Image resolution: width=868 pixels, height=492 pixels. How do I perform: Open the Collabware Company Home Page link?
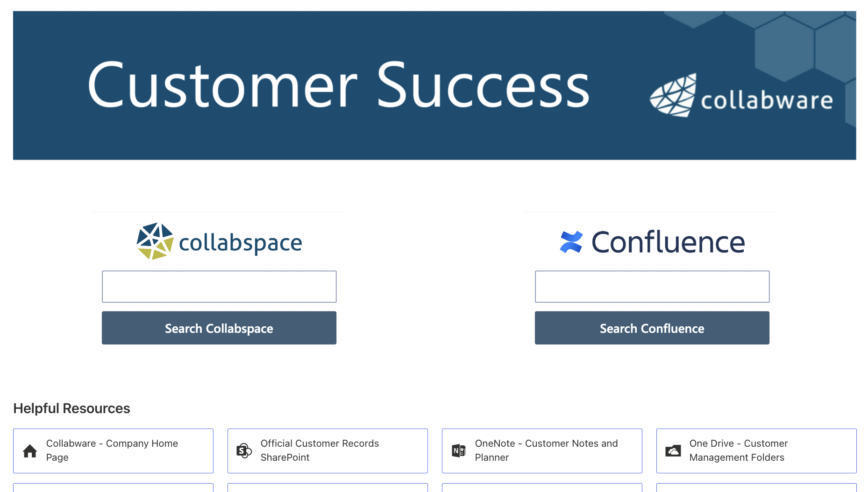tap(113, 450)
